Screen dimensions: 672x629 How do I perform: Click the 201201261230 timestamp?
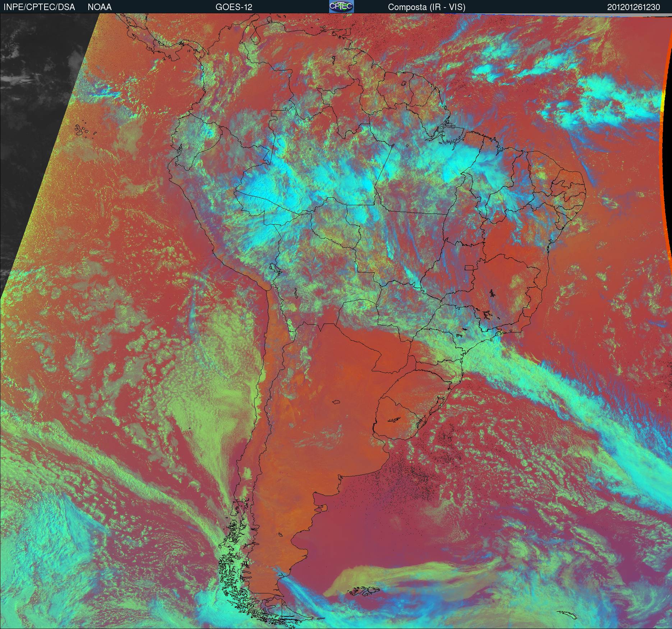pos(634,7)
